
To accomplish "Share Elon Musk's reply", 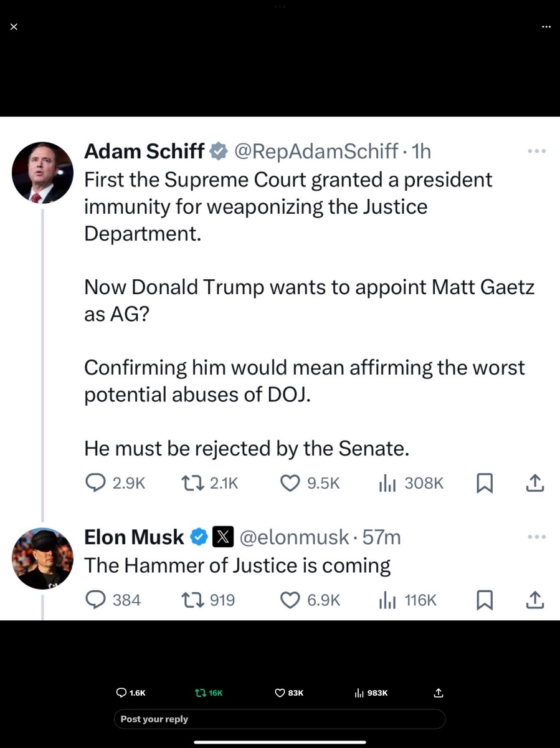I will [536, 600].
